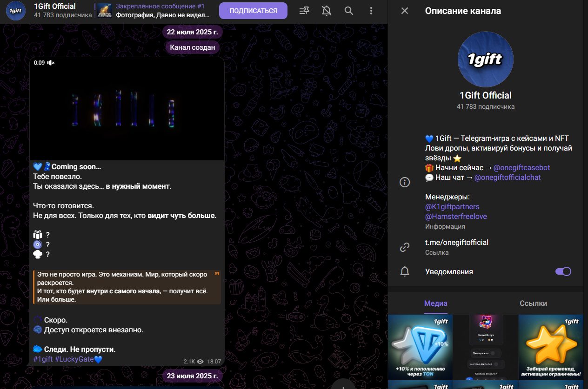Click the crossed-out bell mute icon

pyautogui.click(x=326, y=11)
